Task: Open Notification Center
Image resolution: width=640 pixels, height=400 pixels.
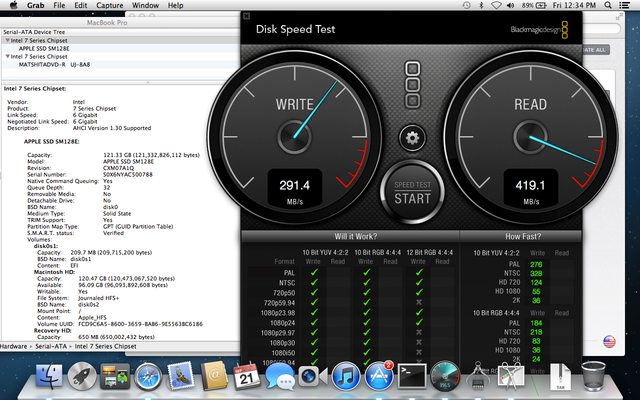Action: point(624,5)
